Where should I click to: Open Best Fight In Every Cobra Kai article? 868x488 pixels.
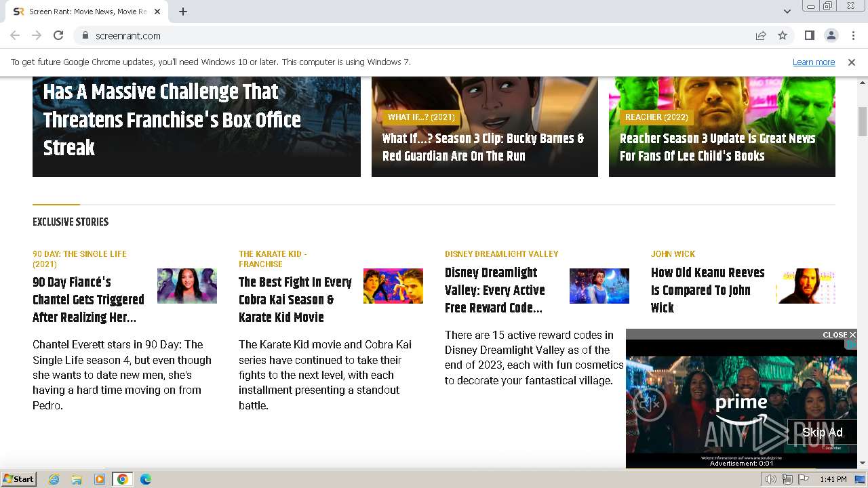pyautogui.click(x=295, y=300)
